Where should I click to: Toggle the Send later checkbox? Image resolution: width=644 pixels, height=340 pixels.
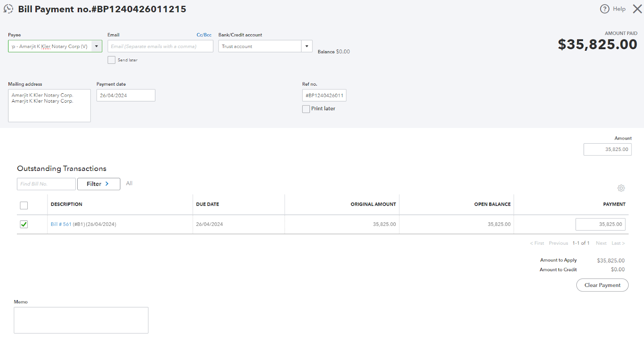point(111,60)
